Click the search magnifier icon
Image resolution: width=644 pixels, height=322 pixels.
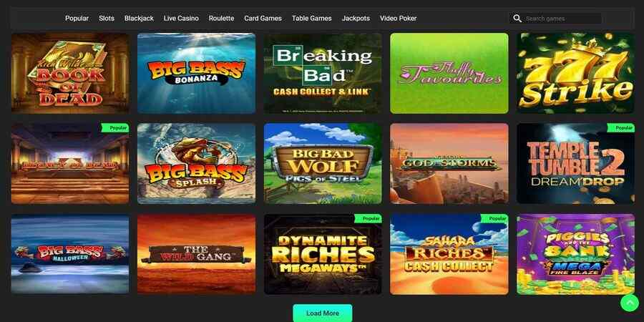[517, 19]
